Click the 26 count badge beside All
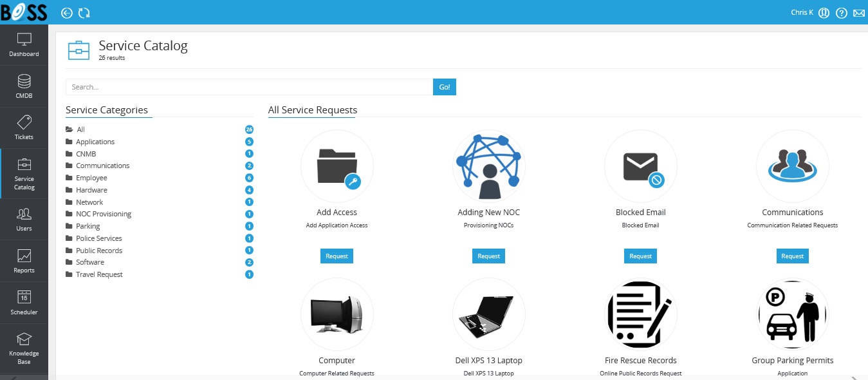Screen dimensions: 868x380 click(249, 129)
